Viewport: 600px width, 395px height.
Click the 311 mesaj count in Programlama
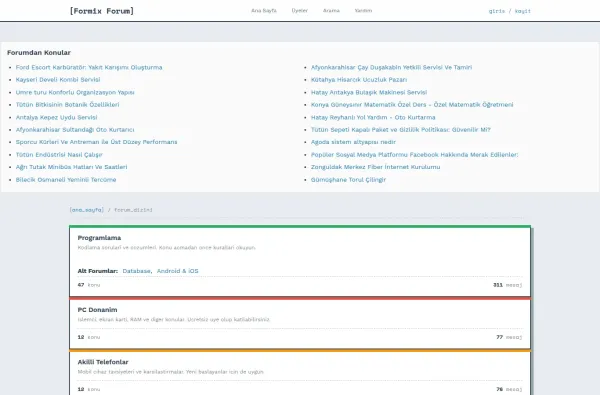click(507, 285)
